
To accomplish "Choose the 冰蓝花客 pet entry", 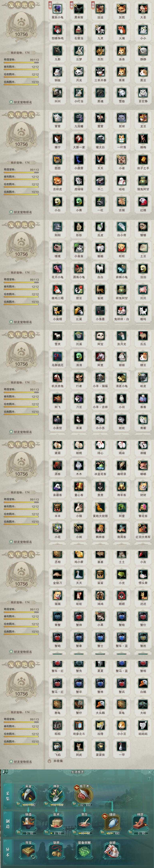I will click(x=100, y=466).
